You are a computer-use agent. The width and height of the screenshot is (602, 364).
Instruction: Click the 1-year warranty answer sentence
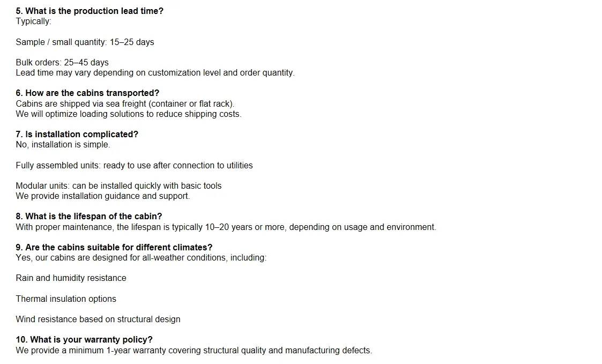194,350
